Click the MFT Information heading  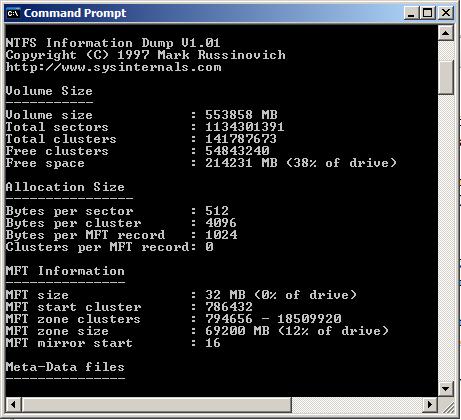[65, 271]
